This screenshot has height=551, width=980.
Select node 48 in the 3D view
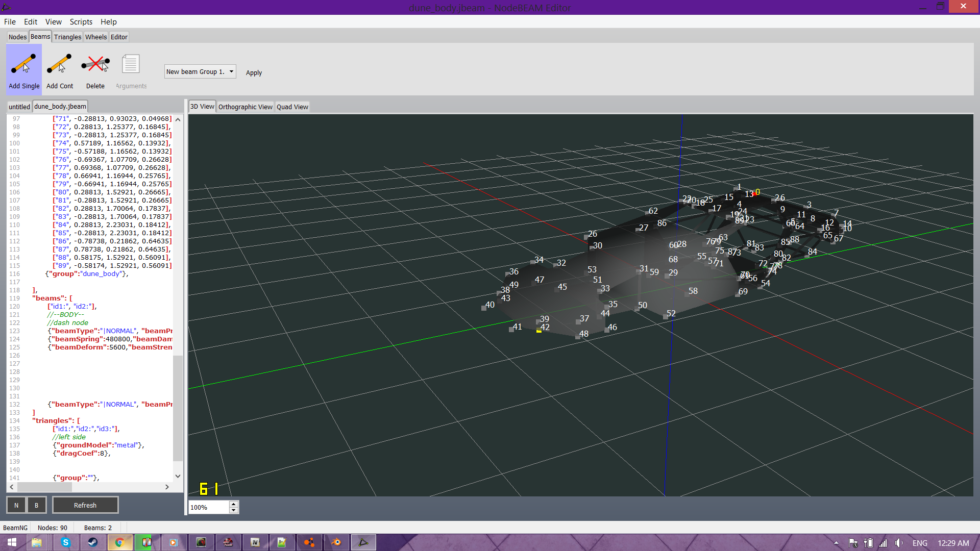[577, 337]
